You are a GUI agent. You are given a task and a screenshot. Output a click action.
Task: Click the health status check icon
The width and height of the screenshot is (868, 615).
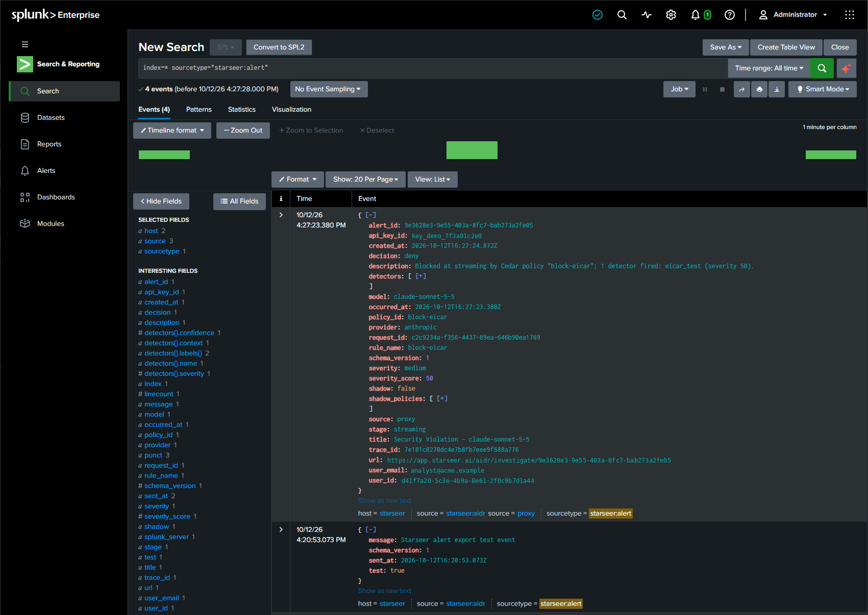coord(598,15)
